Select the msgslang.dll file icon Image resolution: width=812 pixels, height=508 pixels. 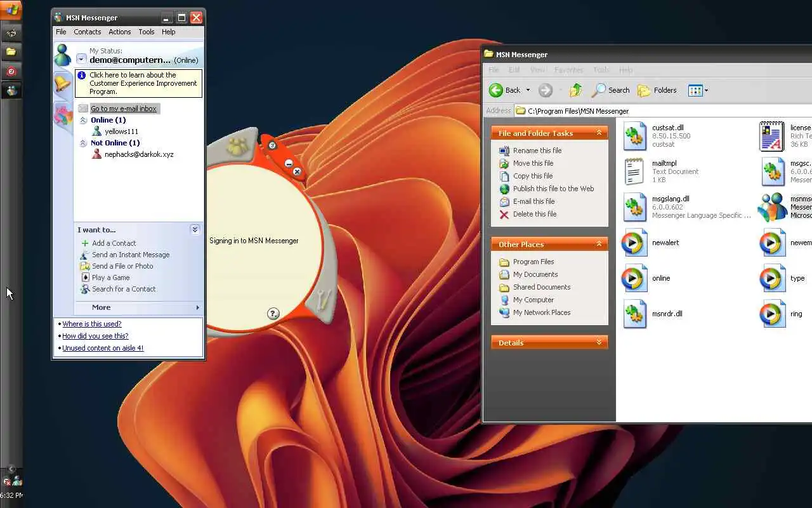click(x=635, y=208)
